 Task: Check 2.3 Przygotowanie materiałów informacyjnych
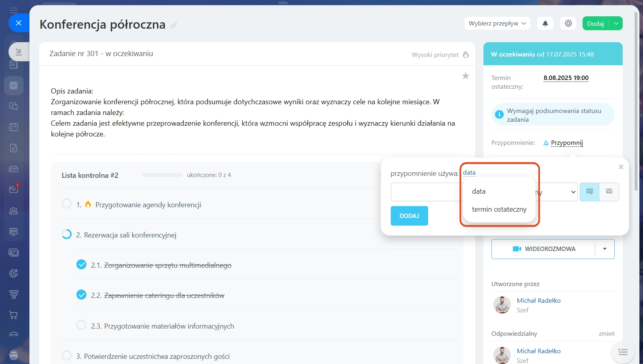tap(81, 325)
